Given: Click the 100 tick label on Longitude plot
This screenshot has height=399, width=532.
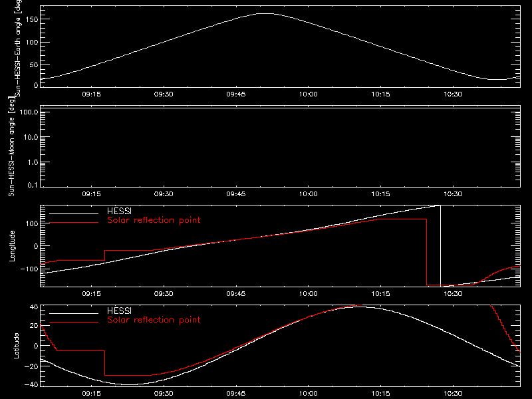Looking at the screenshot, I should click(31, 223).
